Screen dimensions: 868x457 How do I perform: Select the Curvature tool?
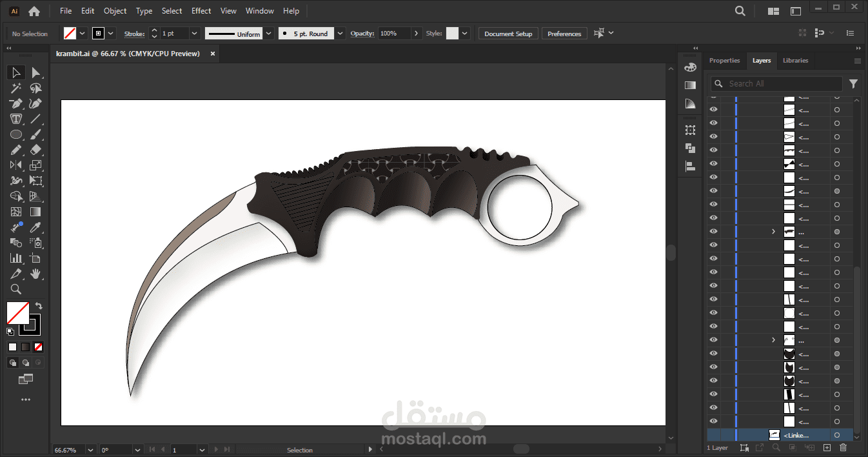point(36,104)
